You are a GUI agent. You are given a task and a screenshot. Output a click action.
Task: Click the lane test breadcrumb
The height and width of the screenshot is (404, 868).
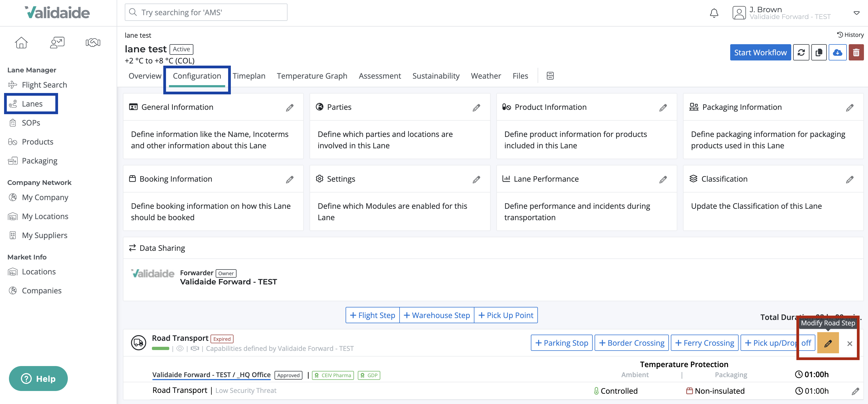click(138, 35)
